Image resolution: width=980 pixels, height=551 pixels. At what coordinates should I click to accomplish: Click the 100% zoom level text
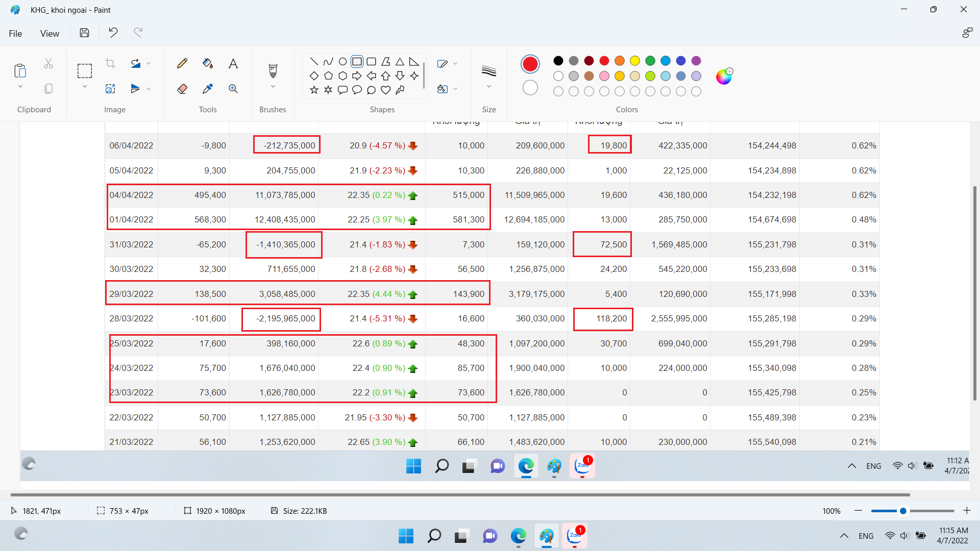pos(831,511)
